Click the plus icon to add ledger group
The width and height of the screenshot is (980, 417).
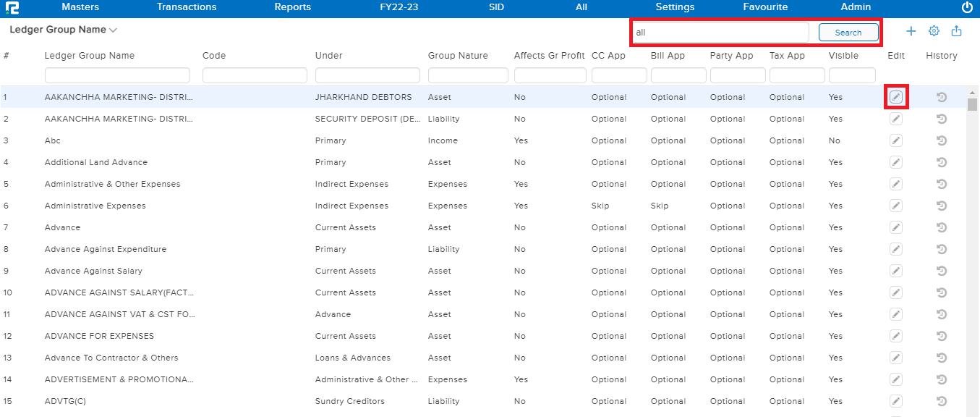click(x=911, y=31)
